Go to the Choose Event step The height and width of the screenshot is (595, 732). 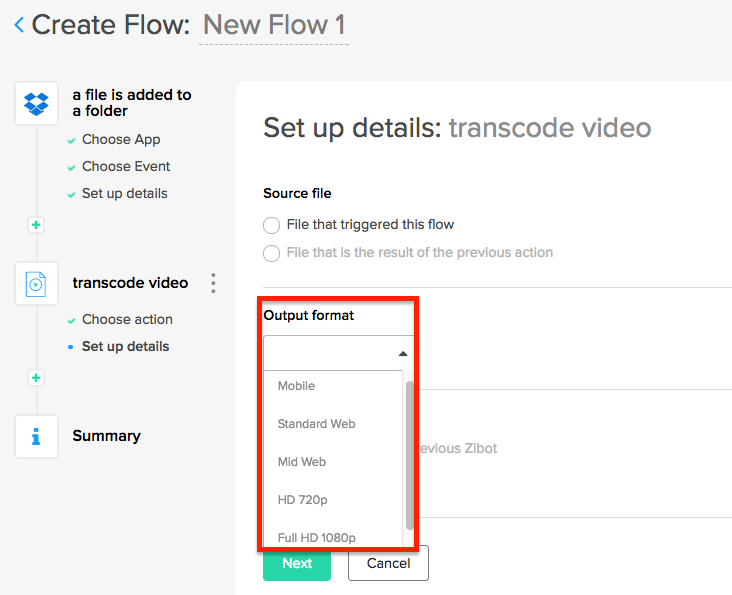[x=126, y=167]
